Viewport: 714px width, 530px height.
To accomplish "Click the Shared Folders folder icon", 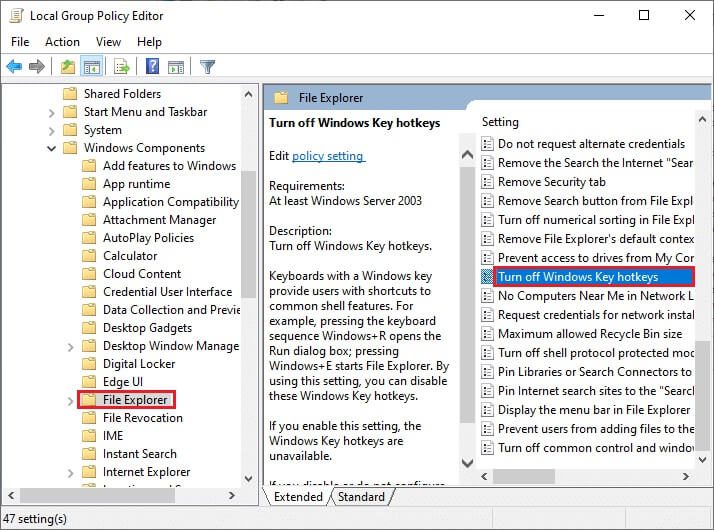I will (70, 94).
